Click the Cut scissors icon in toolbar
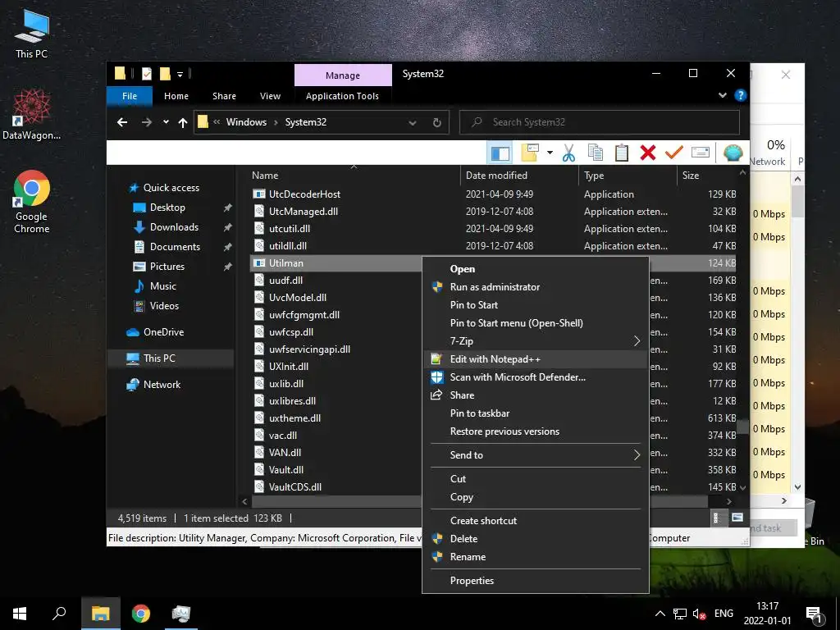The width and height of the screenshot is (840, 630). point(568,153)
